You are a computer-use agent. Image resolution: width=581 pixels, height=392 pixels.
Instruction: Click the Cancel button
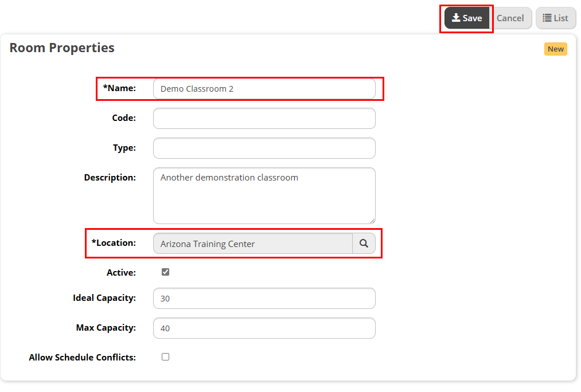[510, 18]
